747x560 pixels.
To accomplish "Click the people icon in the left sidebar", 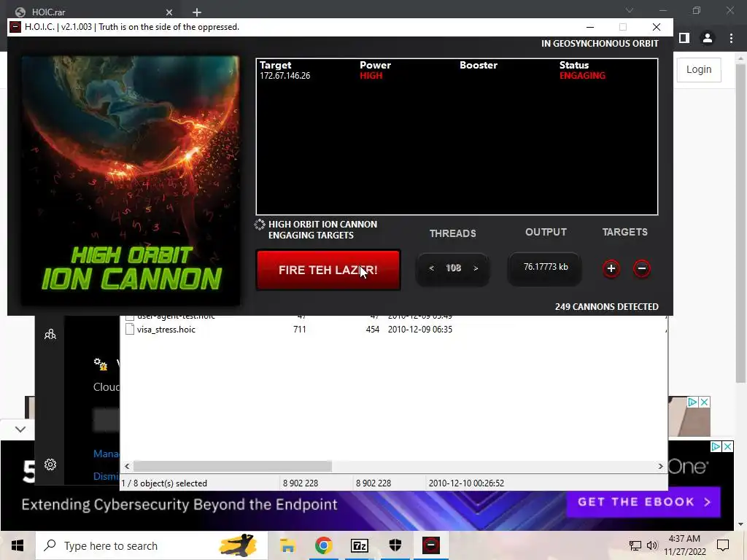I will click(x=50, y=335).
